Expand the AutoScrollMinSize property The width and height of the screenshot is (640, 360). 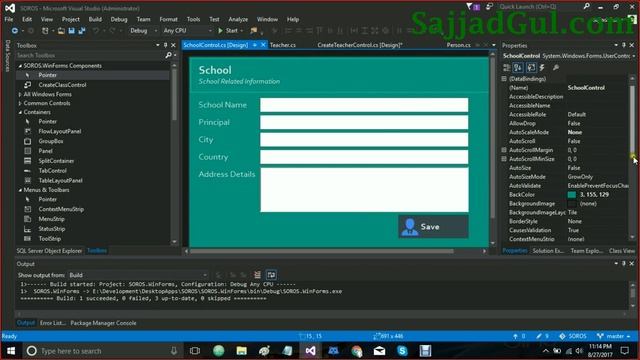tap(504, 159)
